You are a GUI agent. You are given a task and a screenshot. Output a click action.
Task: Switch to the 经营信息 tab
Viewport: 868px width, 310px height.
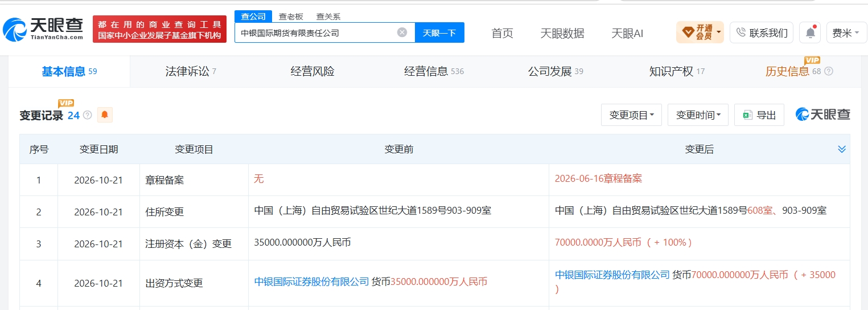[x=434, y=71]
